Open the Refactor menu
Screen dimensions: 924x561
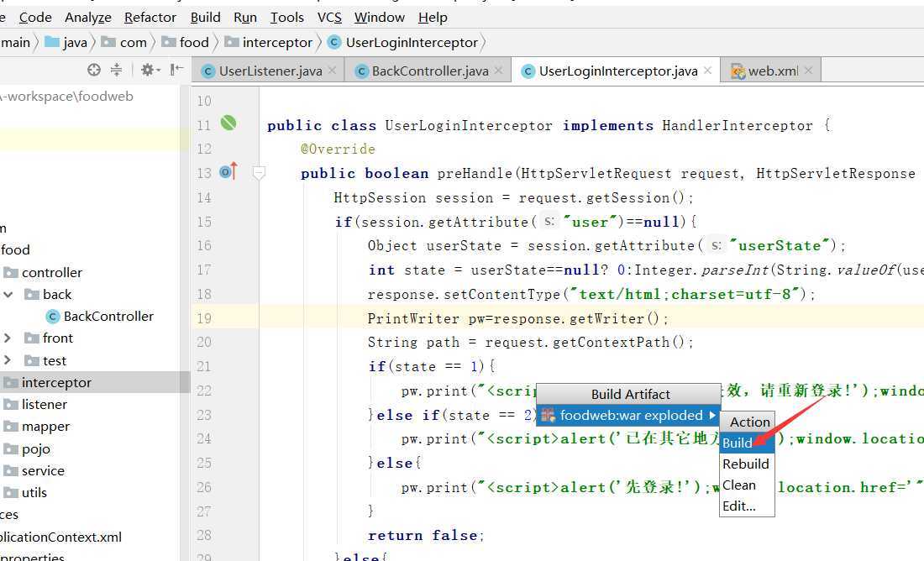pyautogui.click(x=150, y=18)
